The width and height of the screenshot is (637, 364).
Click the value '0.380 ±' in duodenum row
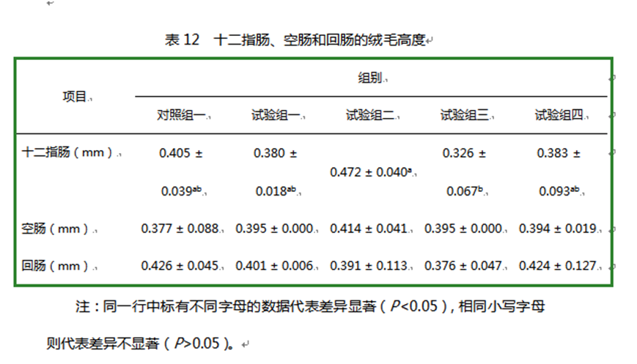(x=276, y=153)
